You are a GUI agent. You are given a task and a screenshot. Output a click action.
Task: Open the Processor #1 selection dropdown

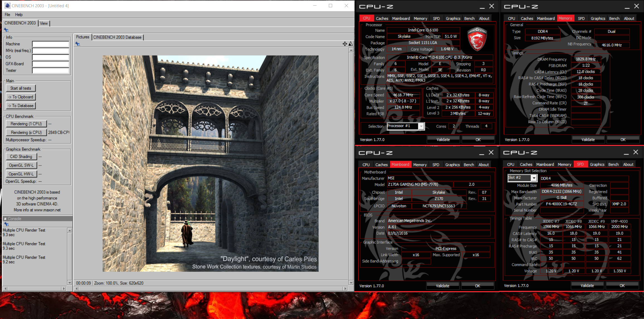(x=421, y=126)
